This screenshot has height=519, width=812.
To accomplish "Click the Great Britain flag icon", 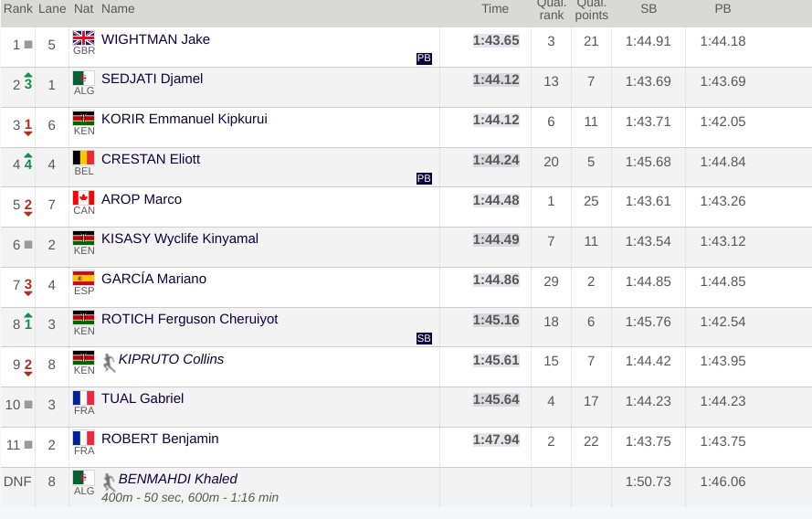I will pyautogui.click(x=83, y=37).
